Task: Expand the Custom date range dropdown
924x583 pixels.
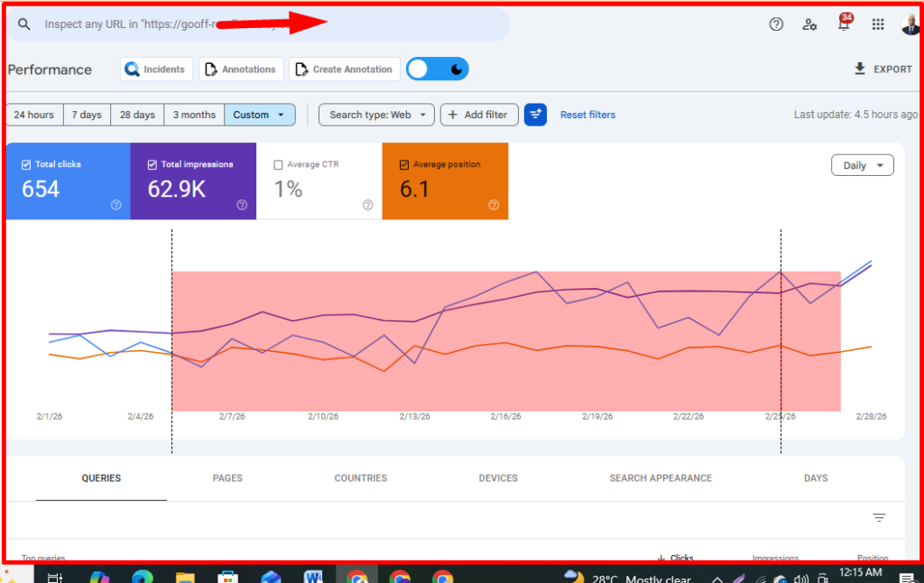Action: (260, 115)
